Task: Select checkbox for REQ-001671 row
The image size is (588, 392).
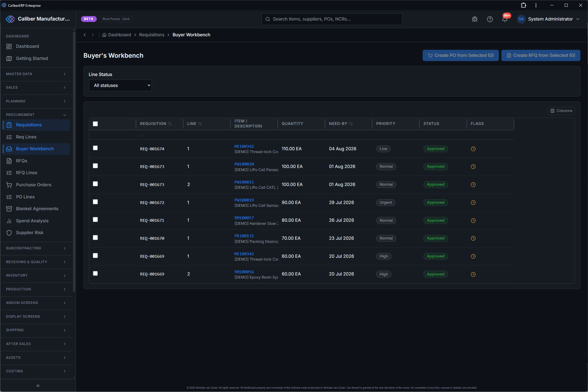Action: (95, 219)
